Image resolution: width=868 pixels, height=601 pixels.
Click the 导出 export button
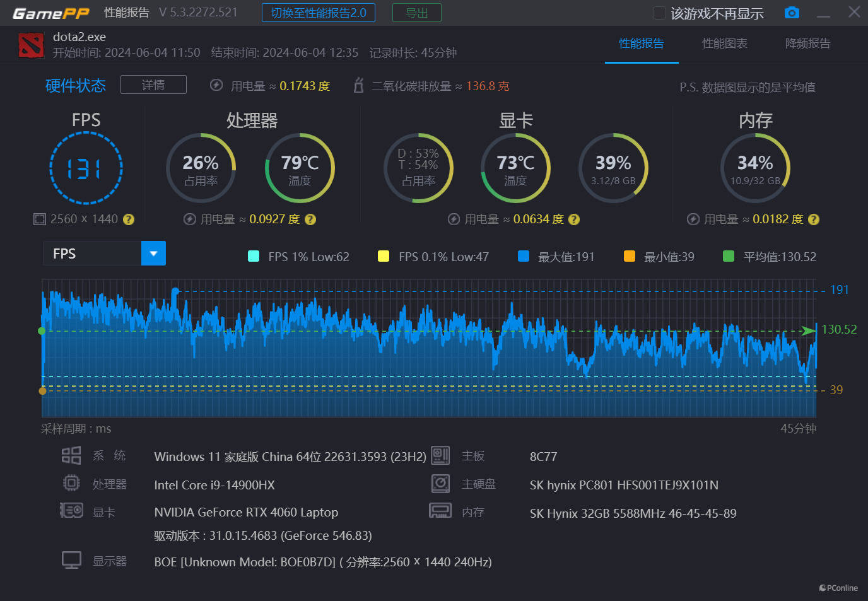417,13
